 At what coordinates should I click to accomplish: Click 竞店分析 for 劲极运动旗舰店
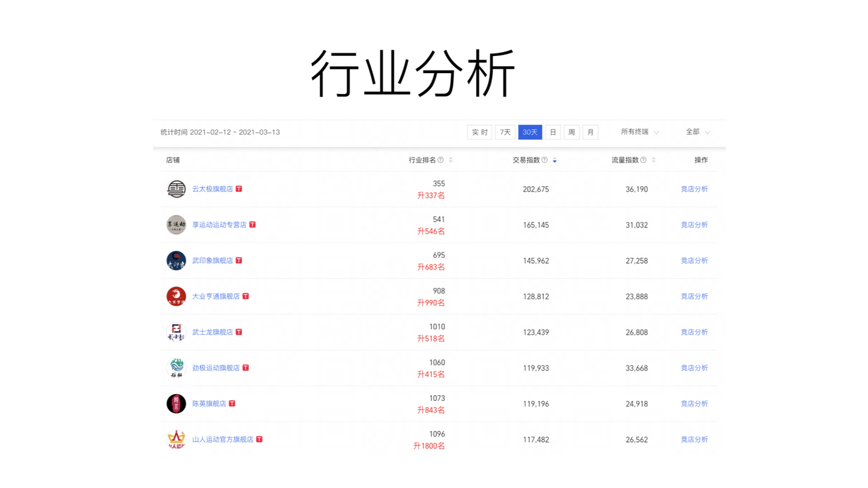(694, 368)
